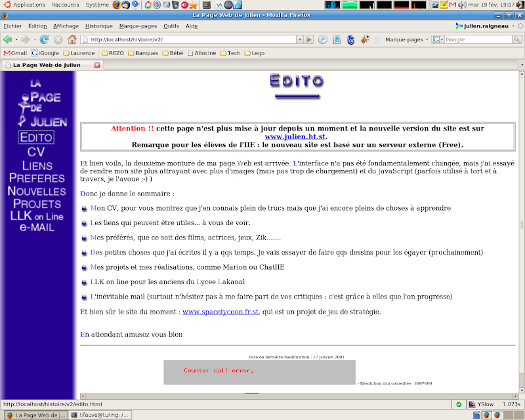Open the URL history dropdown arrow

pyautogui.click(x=300, y=39)
